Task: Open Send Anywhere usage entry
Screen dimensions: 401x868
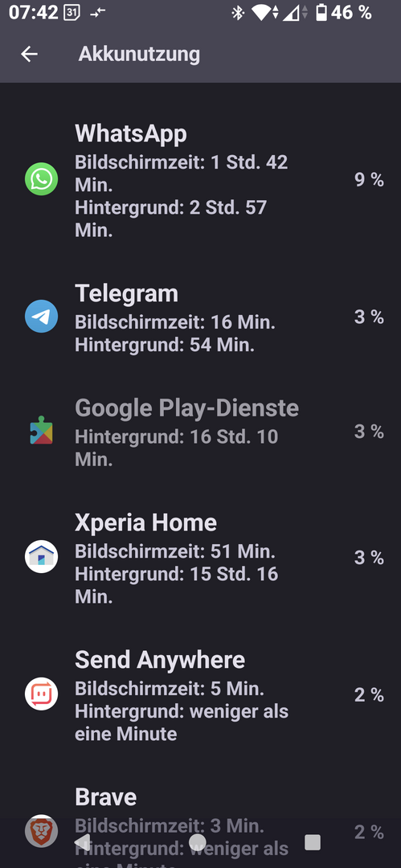Action: click(201, 694)
